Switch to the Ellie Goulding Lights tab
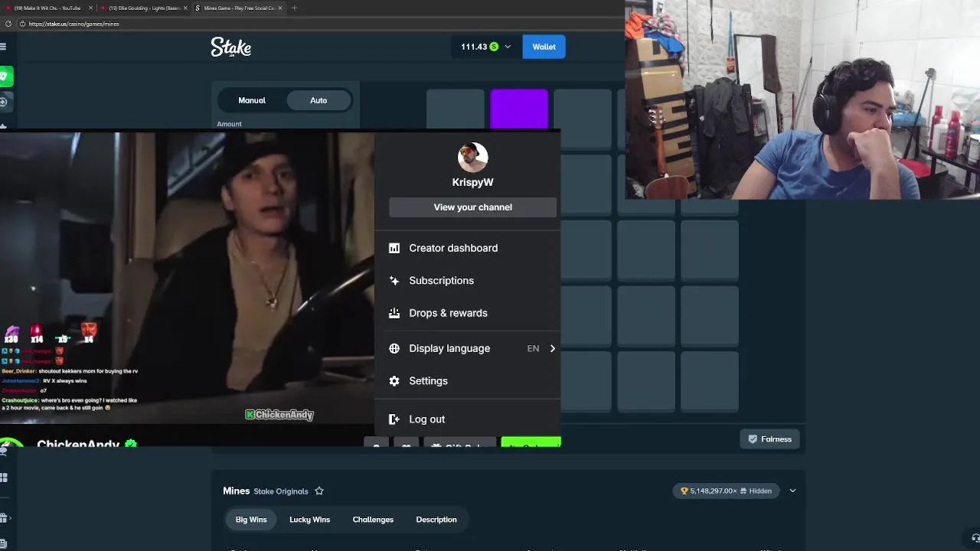This screenshot has width=980, height=551. pyautogui.click(x=143, y=8)
